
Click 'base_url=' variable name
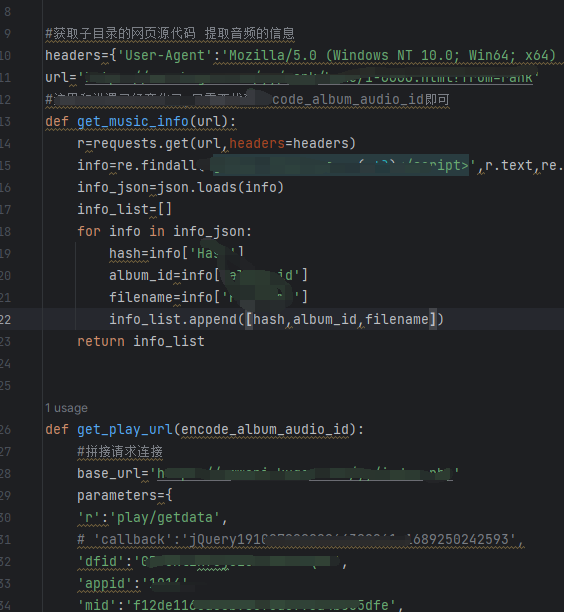[113, 473]
